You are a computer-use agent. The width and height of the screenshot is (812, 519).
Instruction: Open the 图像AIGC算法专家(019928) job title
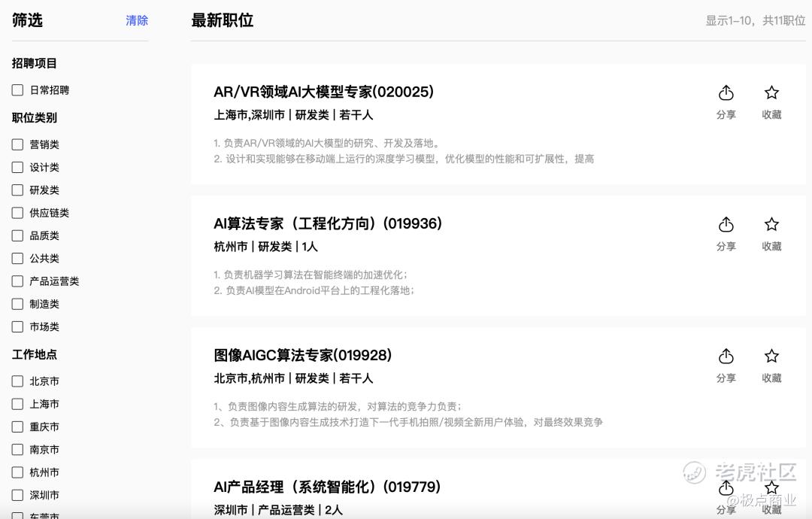point(302,355)
